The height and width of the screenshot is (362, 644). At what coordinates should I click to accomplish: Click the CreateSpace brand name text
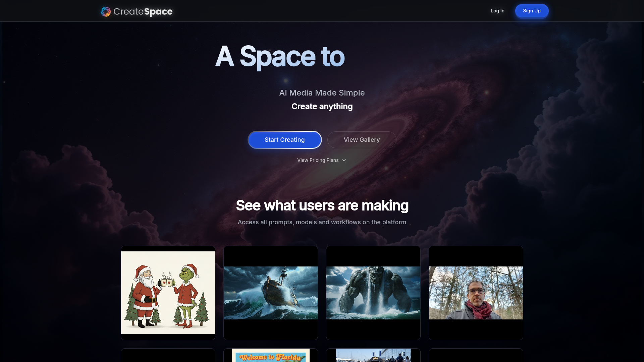(x=143, y=12)
